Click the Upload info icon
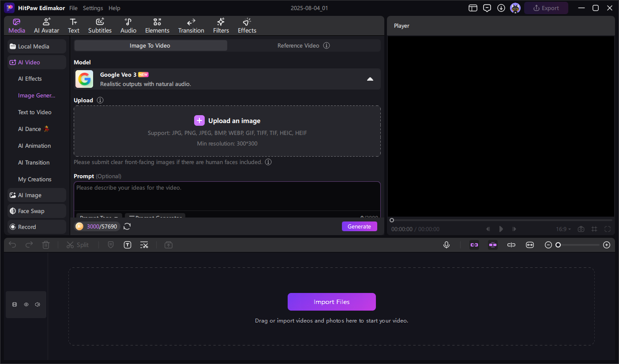The height and width of the screenshot is (364, 619). (x=100, y=100)
